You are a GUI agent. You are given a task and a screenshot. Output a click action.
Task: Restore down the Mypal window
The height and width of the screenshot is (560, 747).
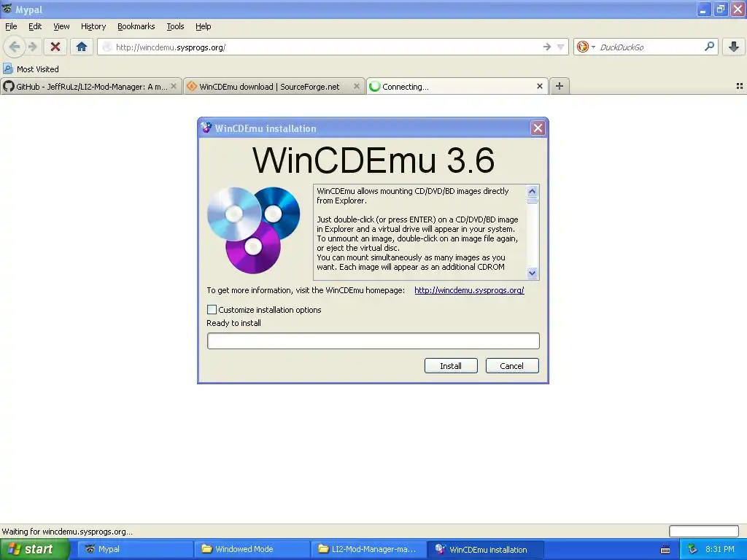[720, 9]
